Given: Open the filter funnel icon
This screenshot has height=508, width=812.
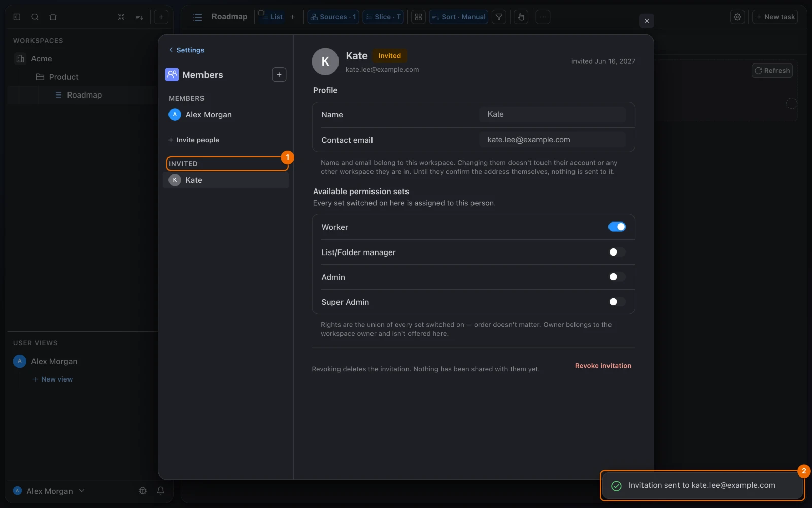Looking at the screenshot, I should point(499,17).
